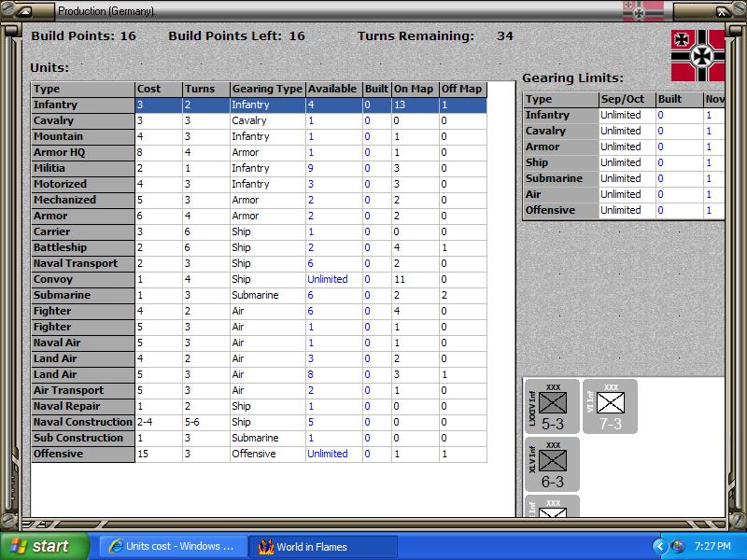Click the cost 15 in Offensive row
The width and height of the screenshot is (747, 560).
[143, 454]
